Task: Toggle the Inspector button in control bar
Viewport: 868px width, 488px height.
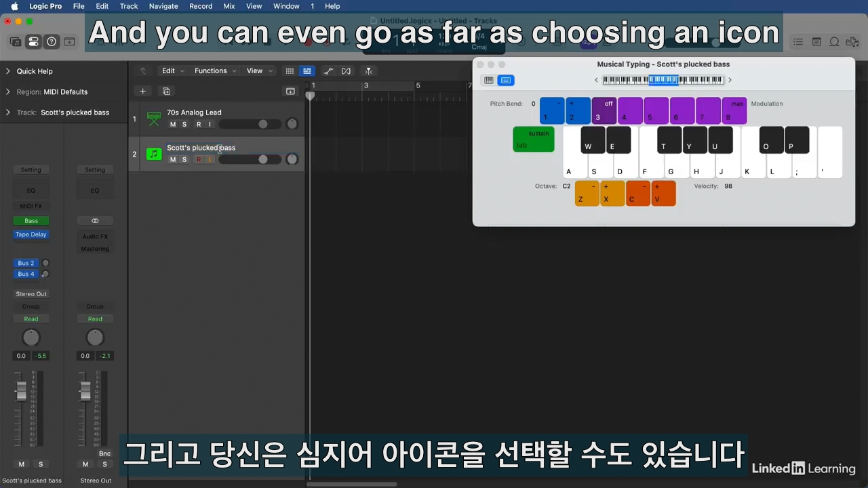Action: coord(33,42)
